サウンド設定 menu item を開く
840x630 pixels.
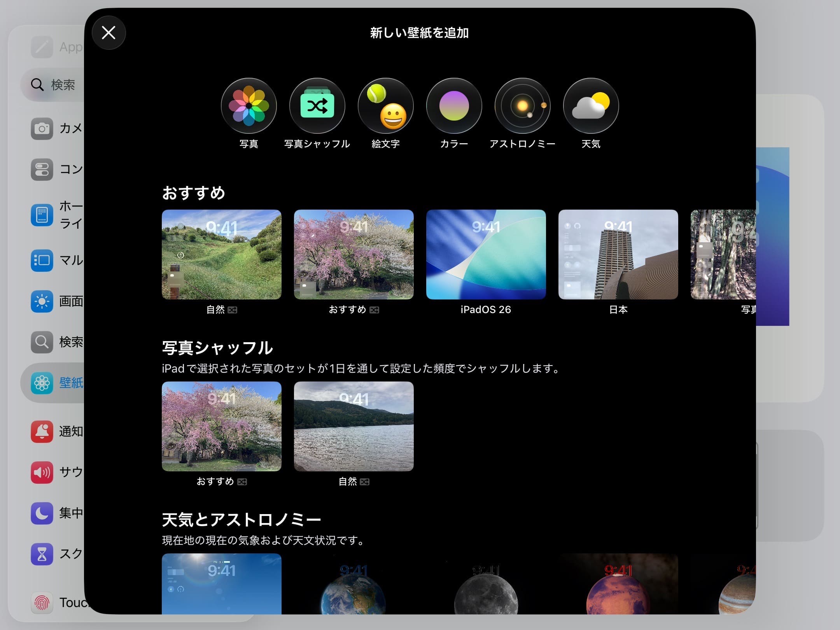[42, 472]
